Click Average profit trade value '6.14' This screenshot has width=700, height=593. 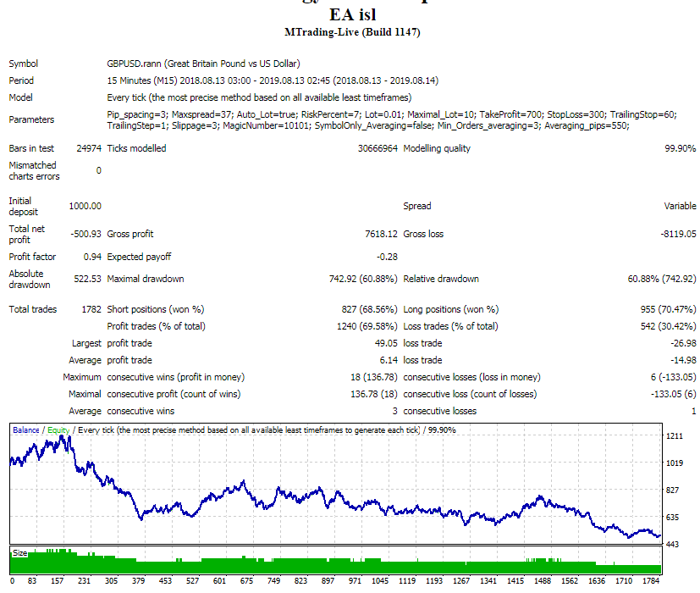[389, 360]
